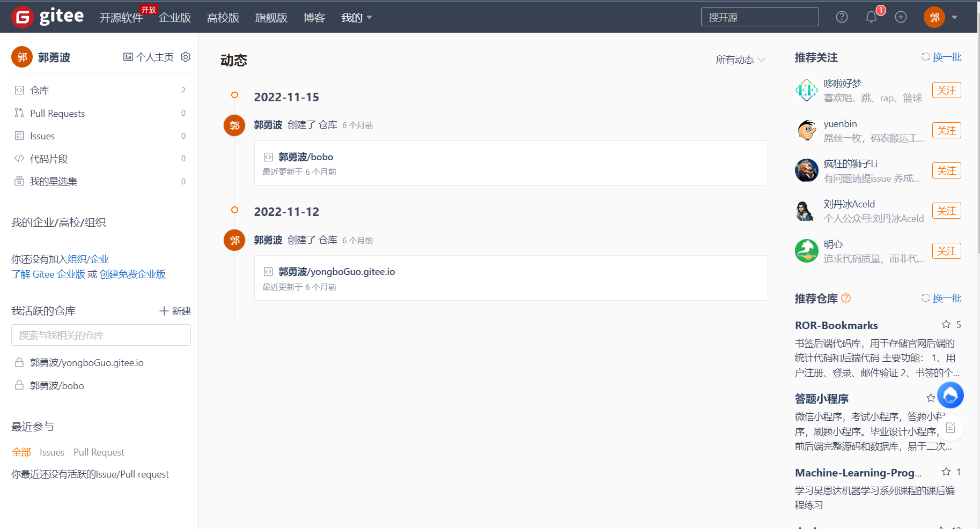This screenshot has height=529, width=980.
Task: Open 郭勇波/bobo in active repositories list
Action: [57, 386]
